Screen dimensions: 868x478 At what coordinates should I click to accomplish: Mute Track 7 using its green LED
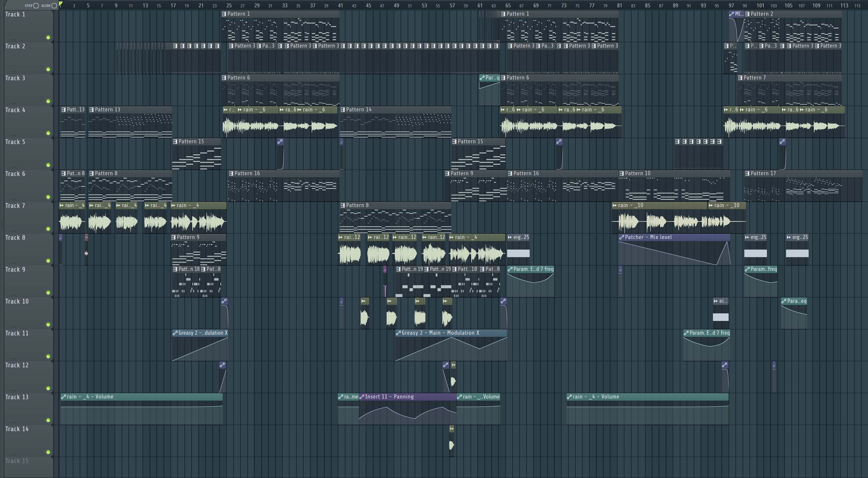[48, 229]
